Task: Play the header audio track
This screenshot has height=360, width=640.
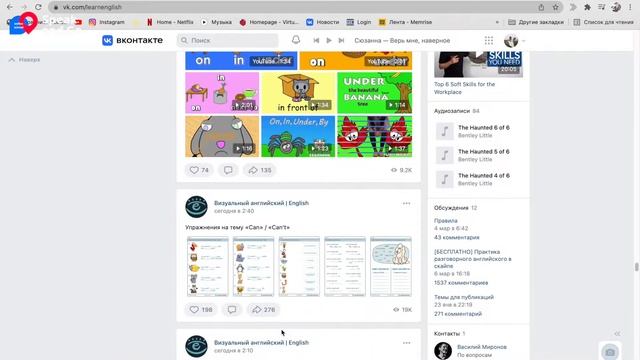Action: [x=329, y=40]
